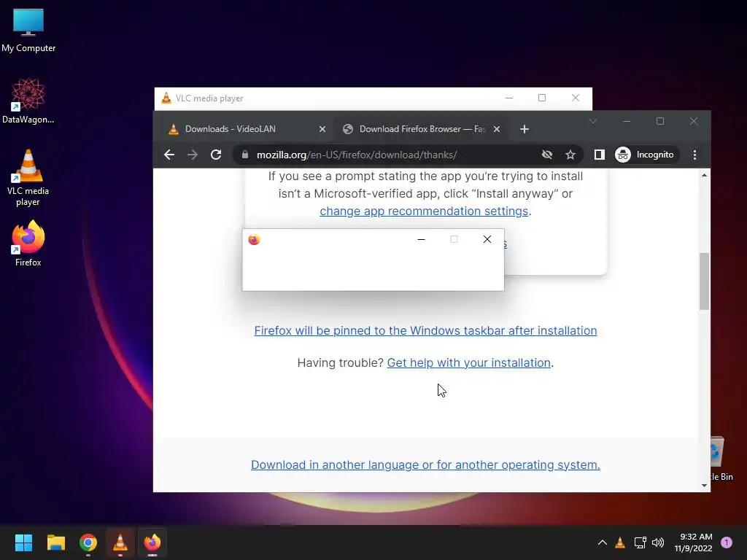This screenshot has height=560, width=747.
Task: Reload the mozilla.org page
Action: tap(216, 155)
